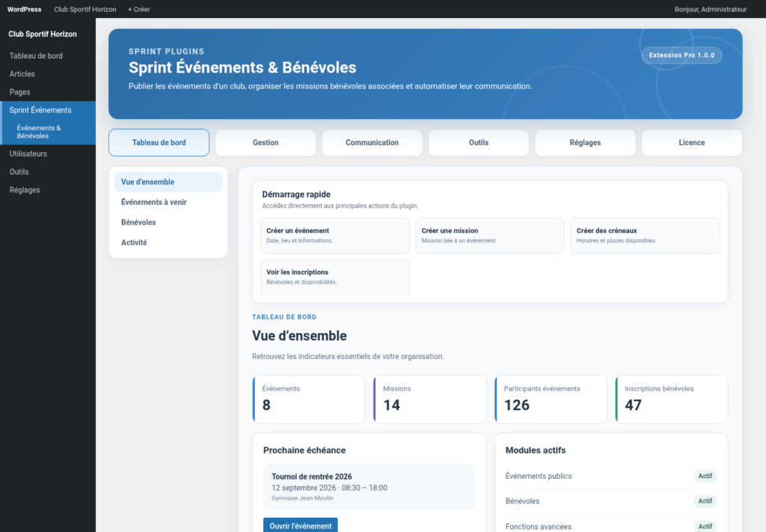Select Vue d'ensemble in the side panel
The height and width of the screenshot is (532, 766).
point(168,182)
